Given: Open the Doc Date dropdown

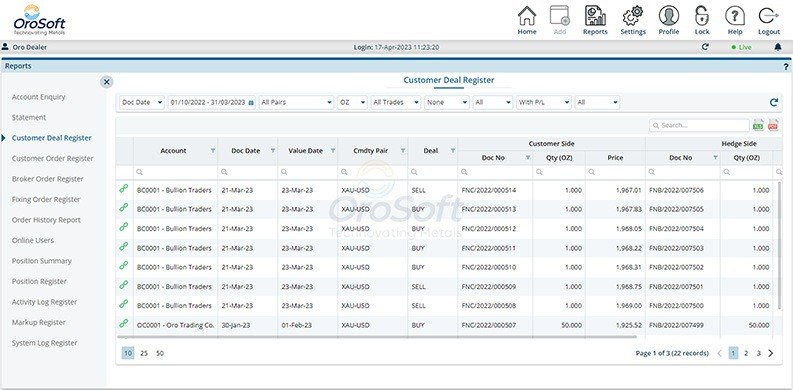Looking at the screenshot, I should [142, 102].
